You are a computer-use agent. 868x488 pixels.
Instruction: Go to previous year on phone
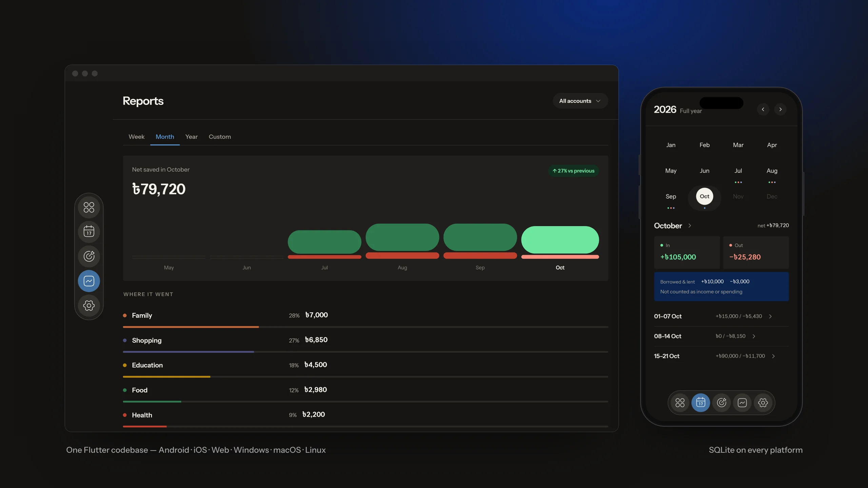click(x=763, y=109)
